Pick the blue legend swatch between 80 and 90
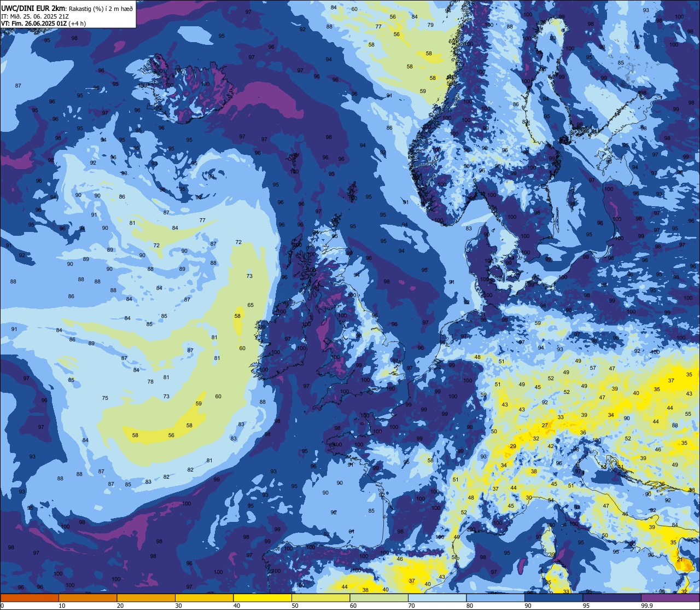Image resolution: width=700 pixels, height=610 pixels. (495, 597)
